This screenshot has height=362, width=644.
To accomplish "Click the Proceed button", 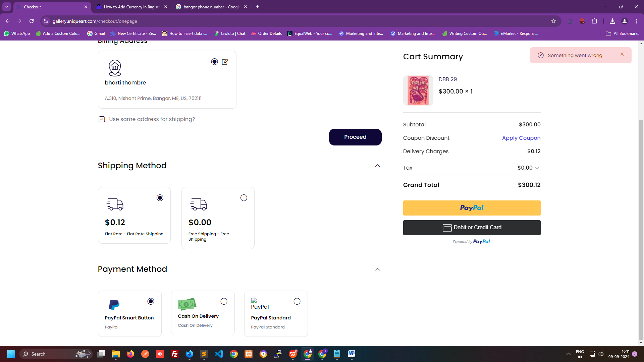I will [355, 137].
